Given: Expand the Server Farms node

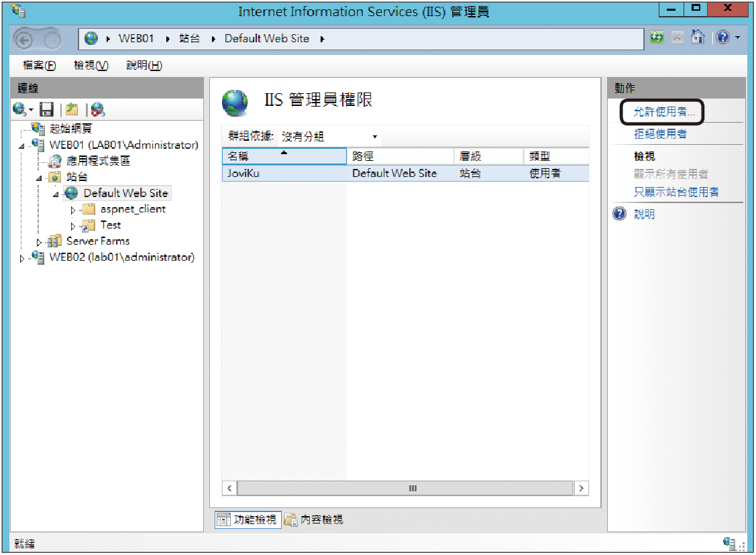Looking at the screenshot, I should pos(39,242).
